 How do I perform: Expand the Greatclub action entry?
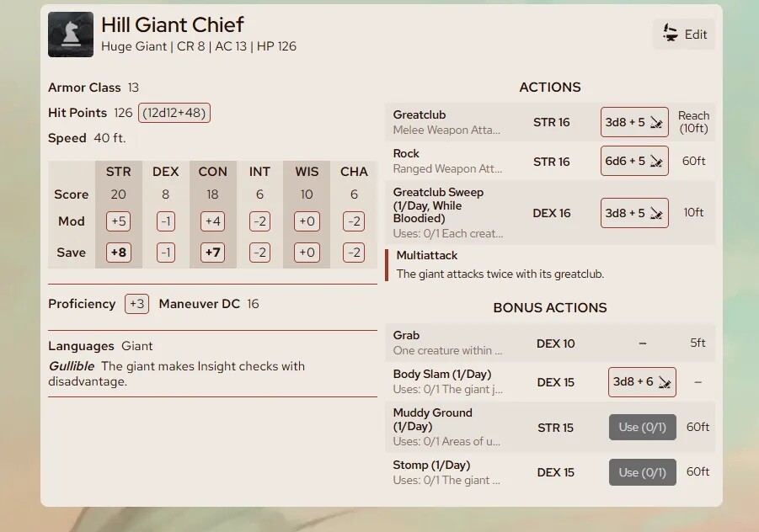coord(446,122)
